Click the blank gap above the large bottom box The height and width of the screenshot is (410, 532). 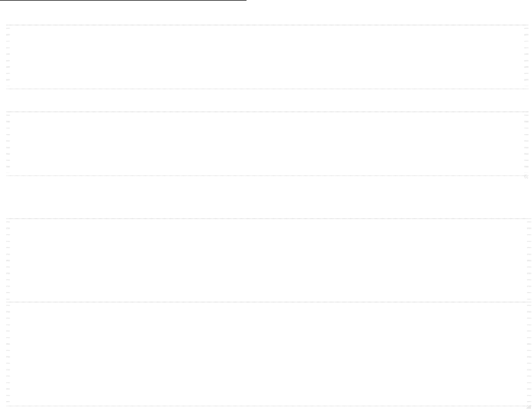pyautogui.click(x=267, y=197)
